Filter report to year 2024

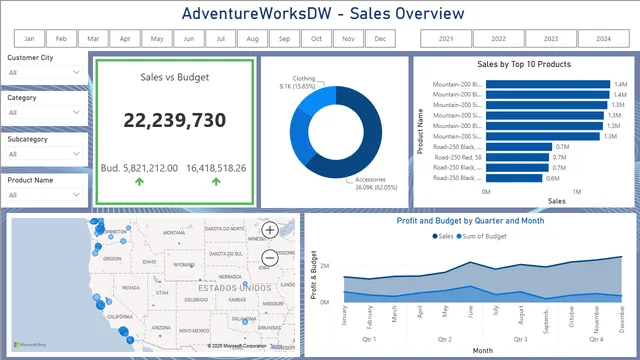pyautogui.click(x=603, y=39)
